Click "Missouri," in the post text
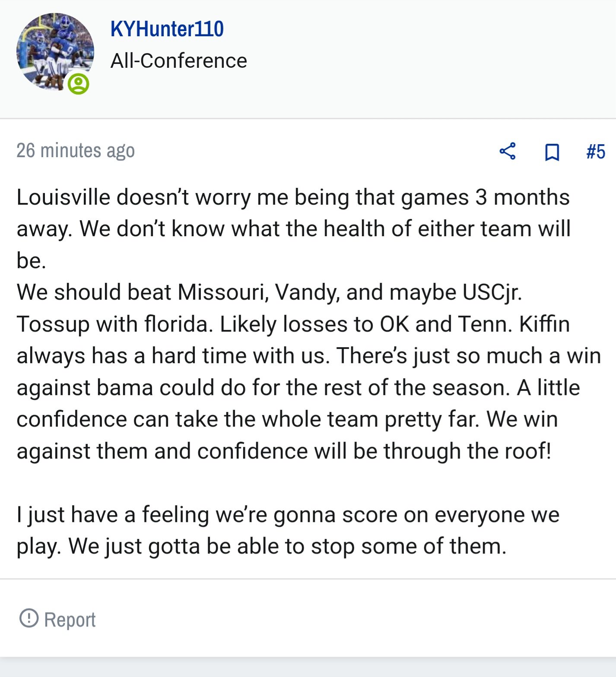The width and height of the screenshot is (616, 677). (223, 292)
